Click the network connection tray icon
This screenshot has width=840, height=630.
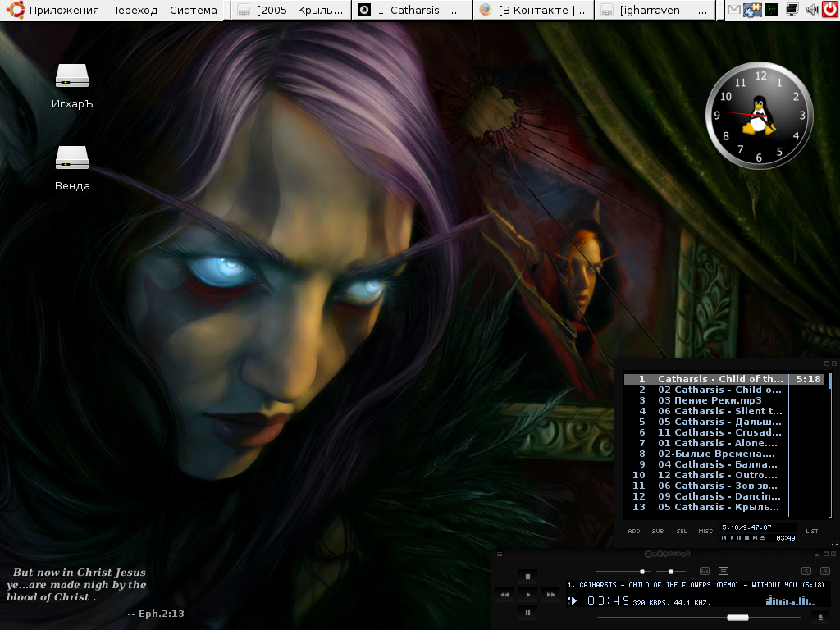tap(792, 10)
